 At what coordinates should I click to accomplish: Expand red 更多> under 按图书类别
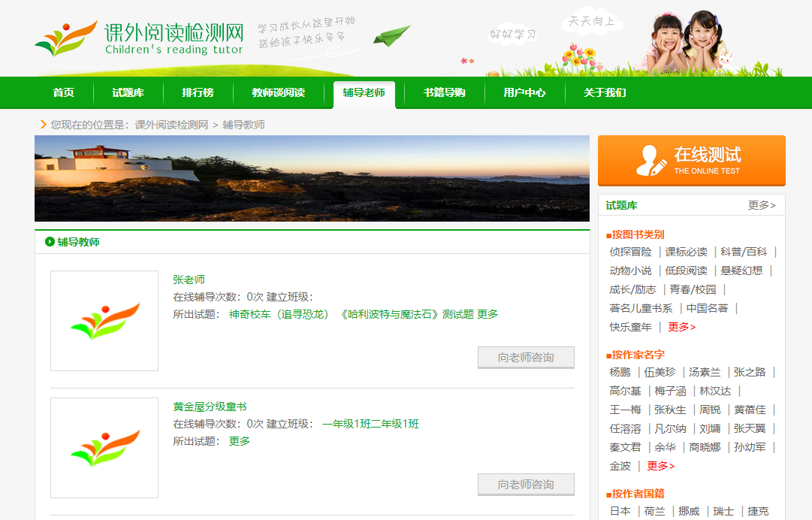[681, 327]
